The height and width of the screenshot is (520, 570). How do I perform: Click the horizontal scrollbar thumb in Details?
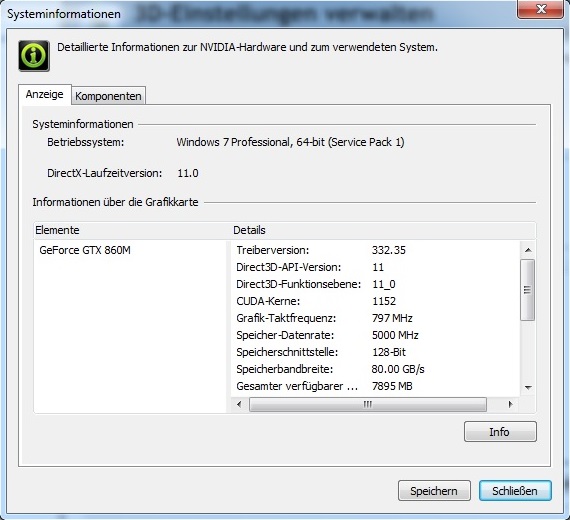click(368, 404)
